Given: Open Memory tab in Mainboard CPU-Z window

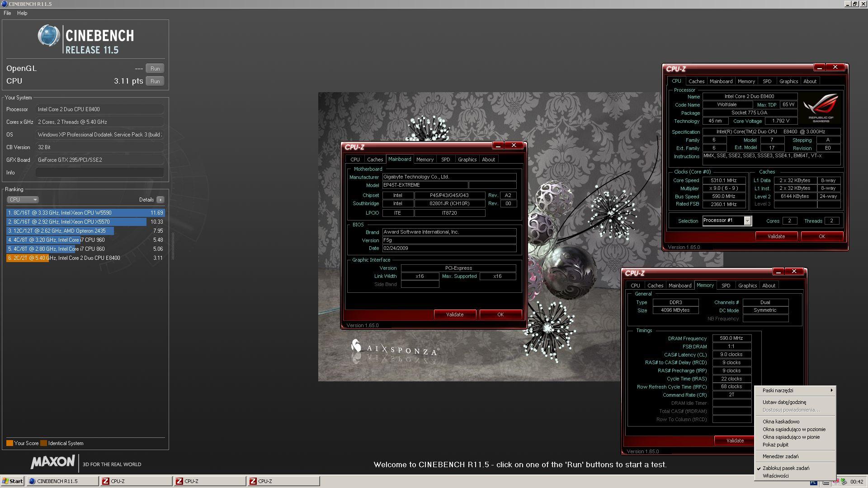Looking at the screenshot, I should coord(425,160).
